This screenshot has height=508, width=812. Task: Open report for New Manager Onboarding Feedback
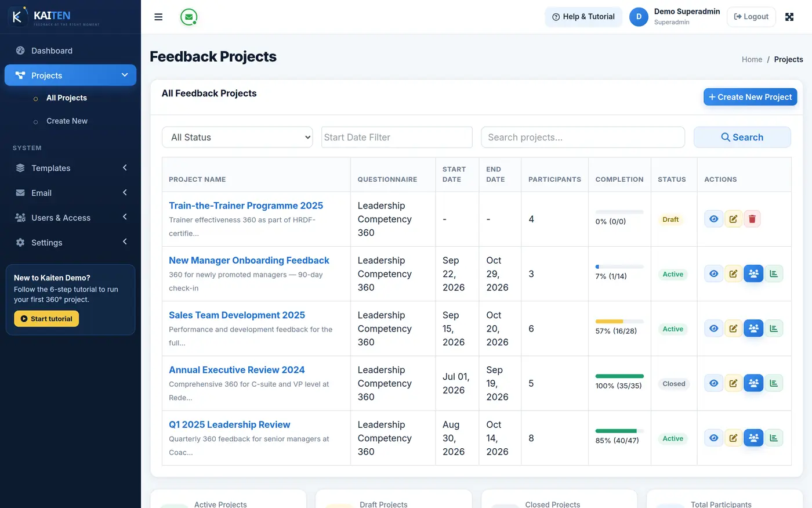[774, 273]
